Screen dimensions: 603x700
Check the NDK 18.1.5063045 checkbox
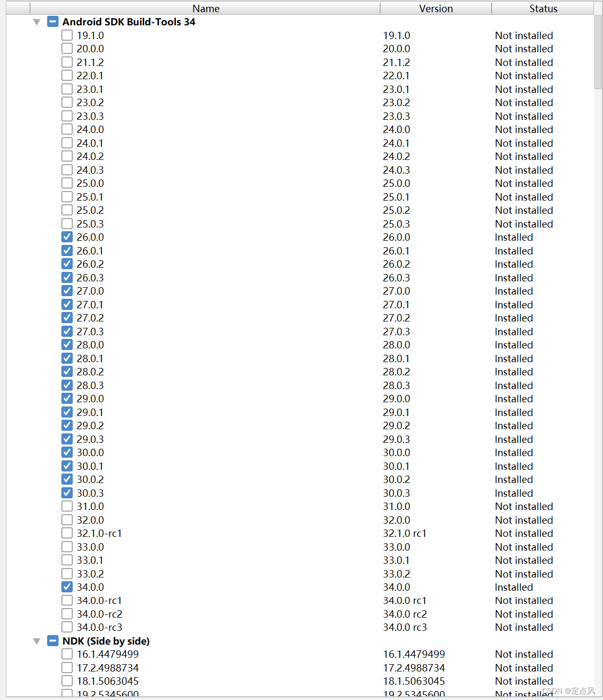pos(67,681)
